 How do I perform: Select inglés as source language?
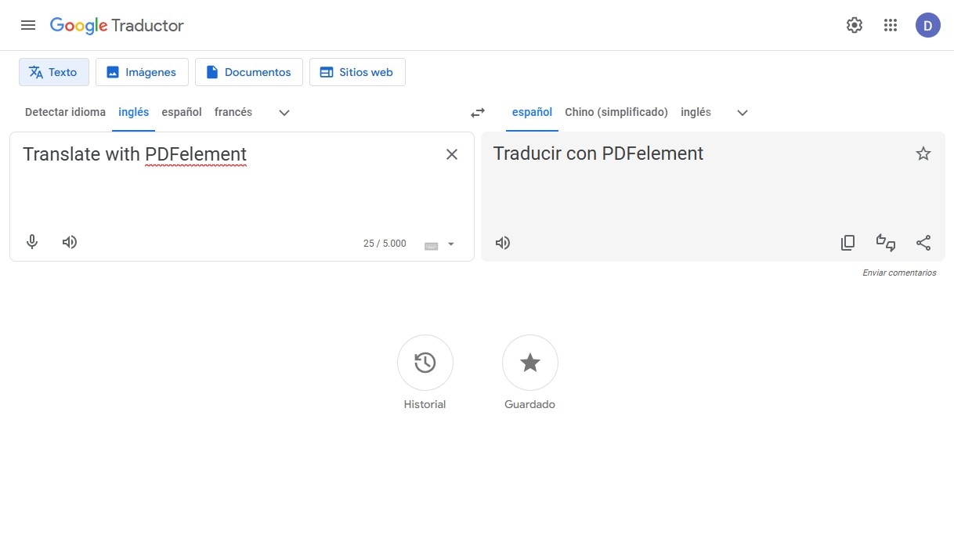pyautogui.click(x=134, y=112)
